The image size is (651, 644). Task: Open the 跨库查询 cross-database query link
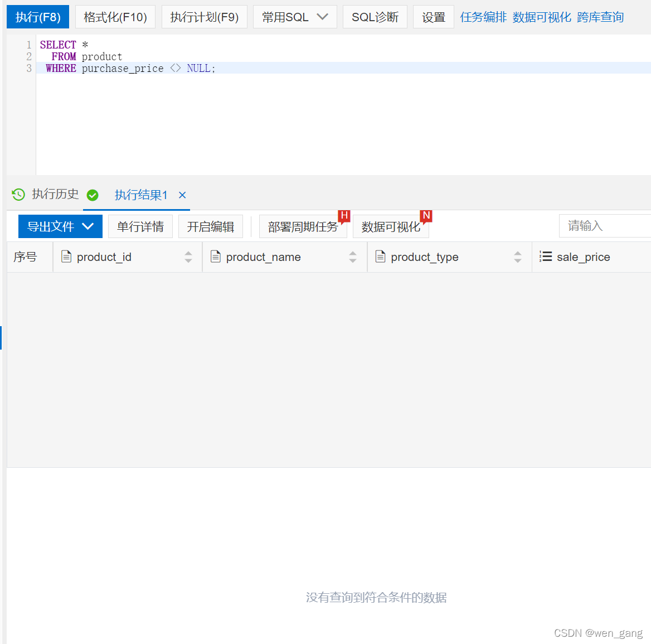(x=600, y=17)
